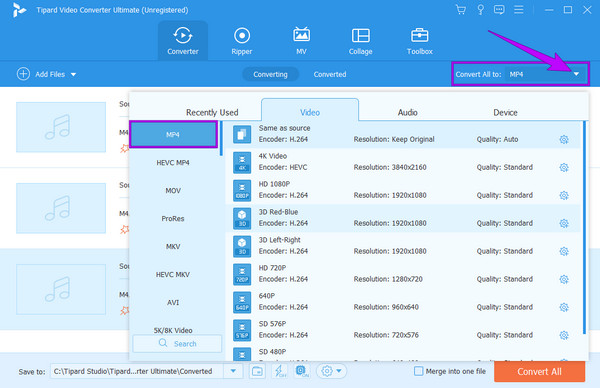Choose HEVC MKV format
Image resolution: width=600 pixels, height=388 pixels.
173,274
